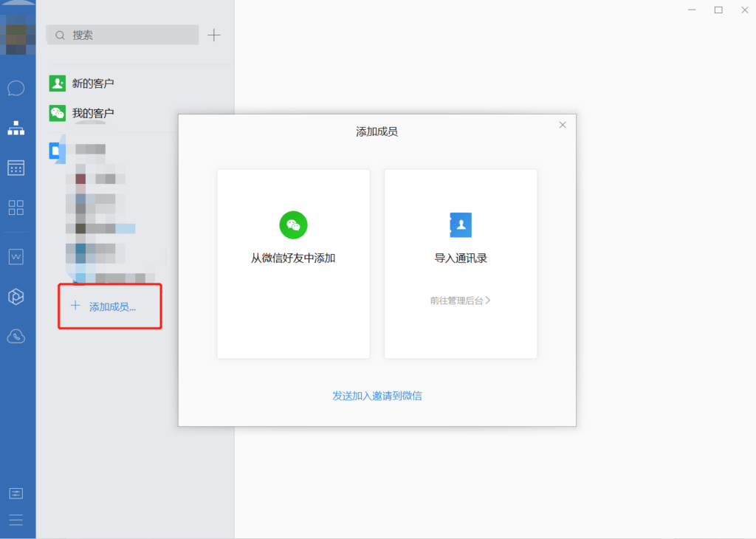Click the blue company icon in contacts tree
The image size is (756, 539).
point(56,151)
